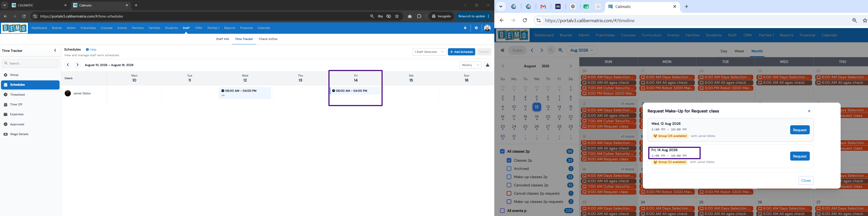Screen dimensions: 868x216
Task: Open the Weekly view dropdown
Action: tap(470, 65)
